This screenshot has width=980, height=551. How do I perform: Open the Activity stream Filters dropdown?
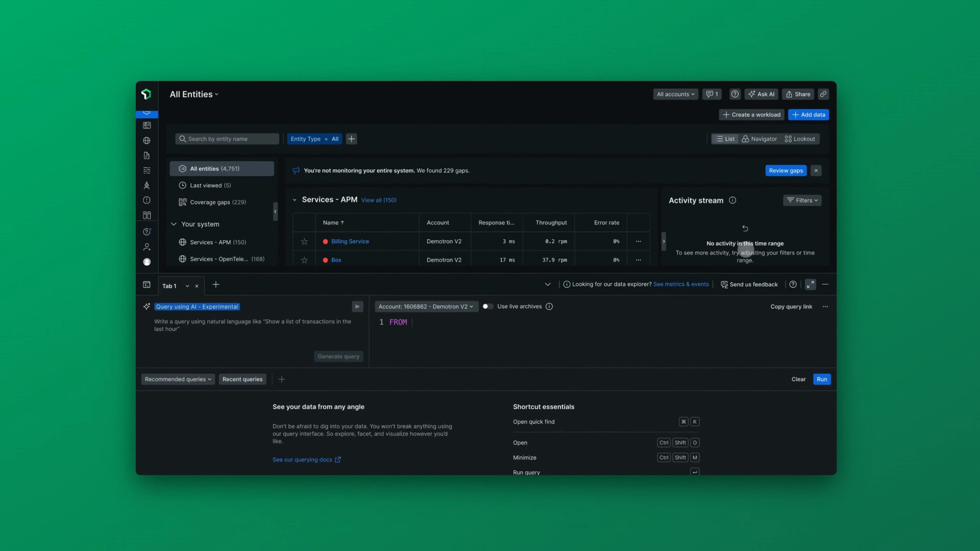pyautogui.click(x=802, y=201)
